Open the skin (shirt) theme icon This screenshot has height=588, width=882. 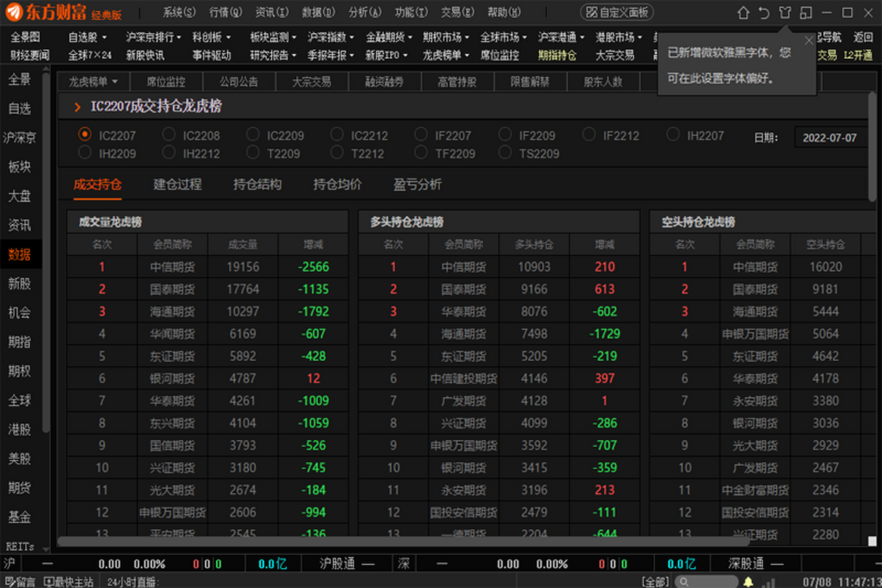tap(785, 13)
